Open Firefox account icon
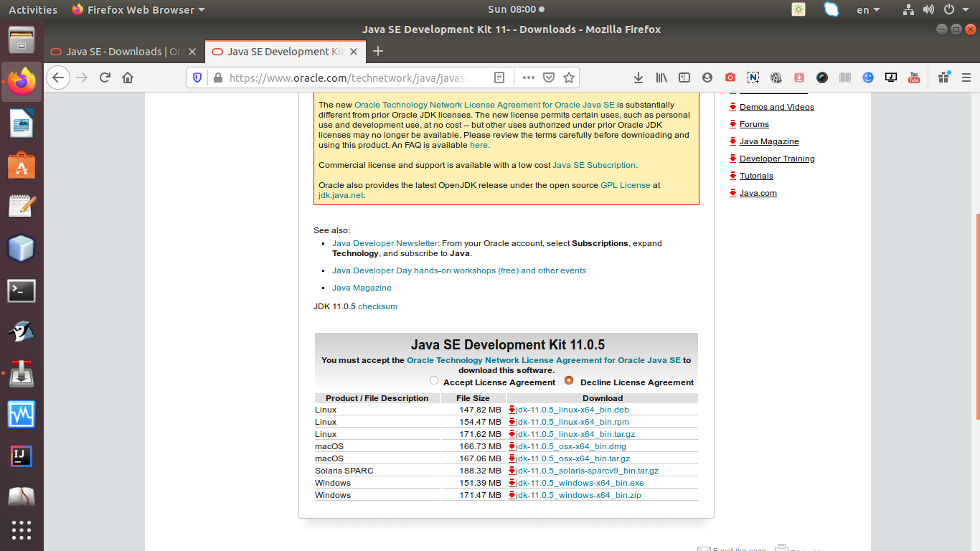 click(707, 77)
